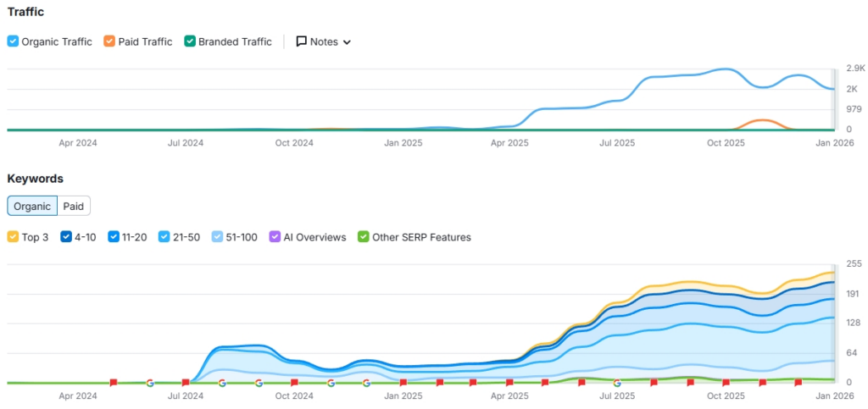The width and height of the screenshot is (868, 409).
Task: Click the Traffic section heading
Action: click(25, 12)
